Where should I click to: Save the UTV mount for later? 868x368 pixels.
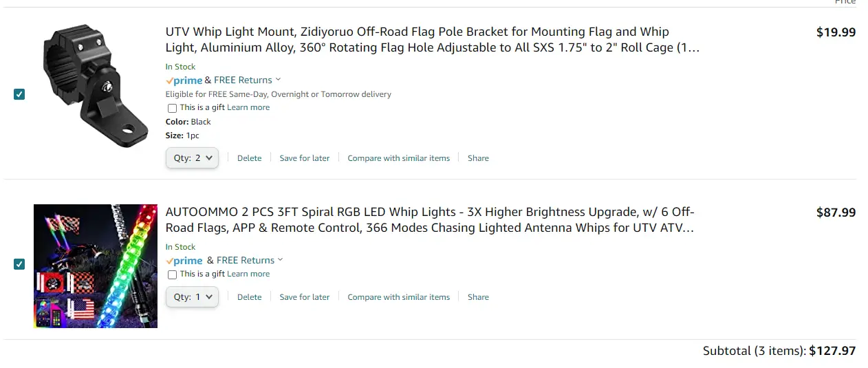[x=305, y=158]
